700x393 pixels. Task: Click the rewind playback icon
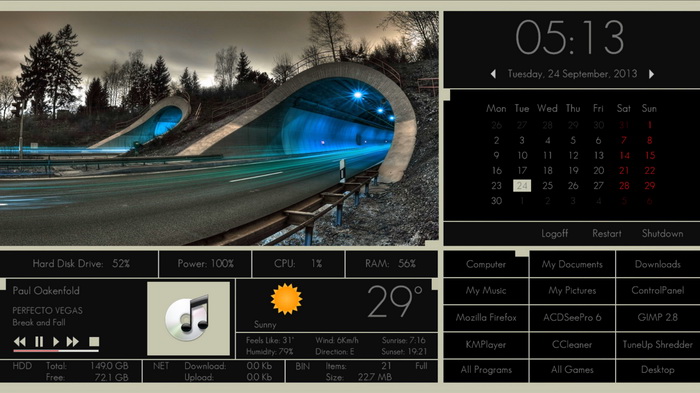(20, 342)
